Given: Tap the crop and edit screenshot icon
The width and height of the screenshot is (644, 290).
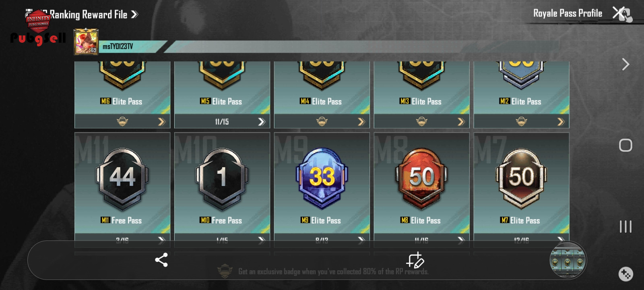Looking at the screenshot, I should (x=415, y=260).
